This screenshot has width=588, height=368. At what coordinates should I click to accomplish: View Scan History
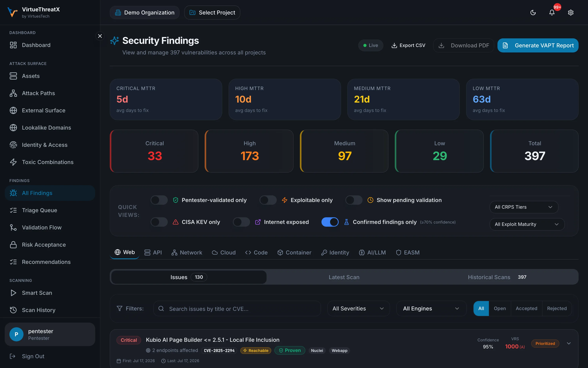tap(50, 310)
